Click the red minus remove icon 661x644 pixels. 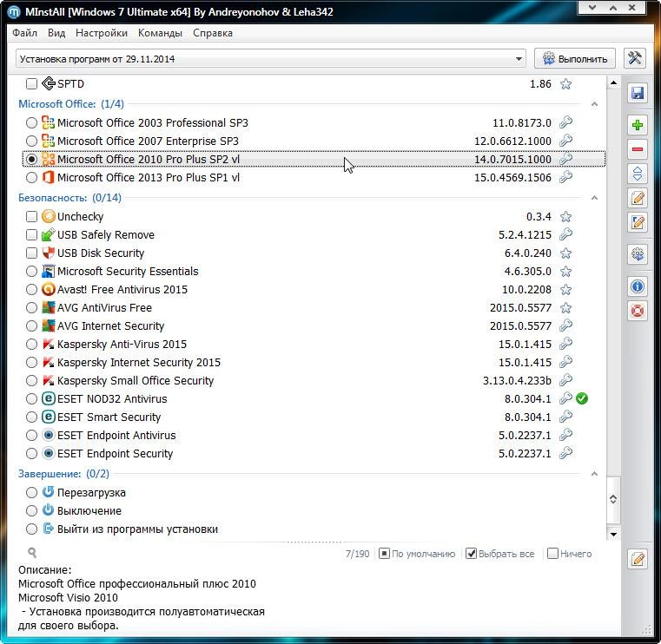click(x=638, y=149)
